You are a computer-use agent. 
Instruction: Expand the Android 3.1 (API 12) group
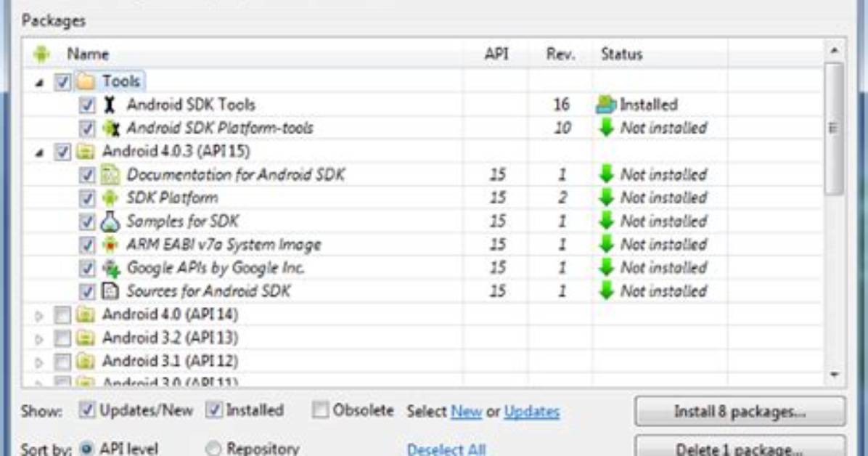pyautogui.click(x=38, y=362)
